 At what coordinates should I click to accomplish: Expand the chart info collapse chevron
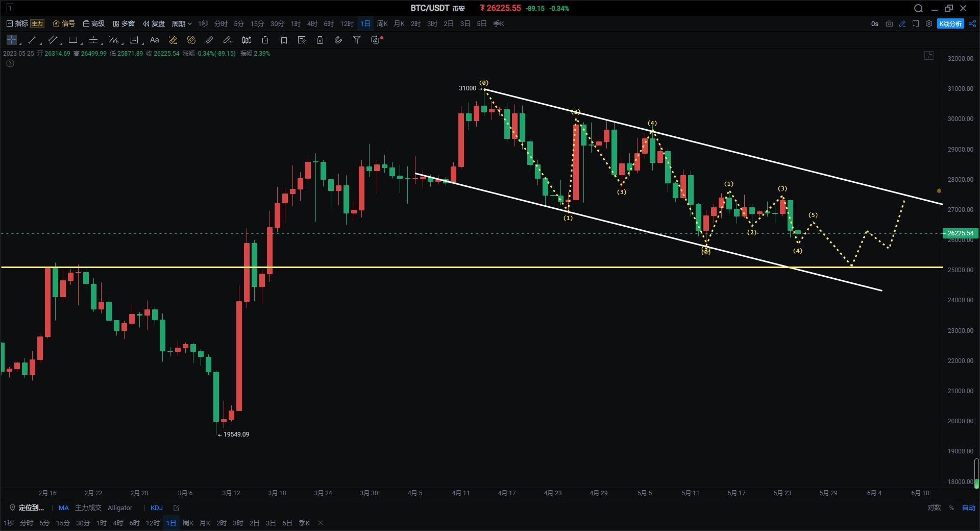(10, 63)
